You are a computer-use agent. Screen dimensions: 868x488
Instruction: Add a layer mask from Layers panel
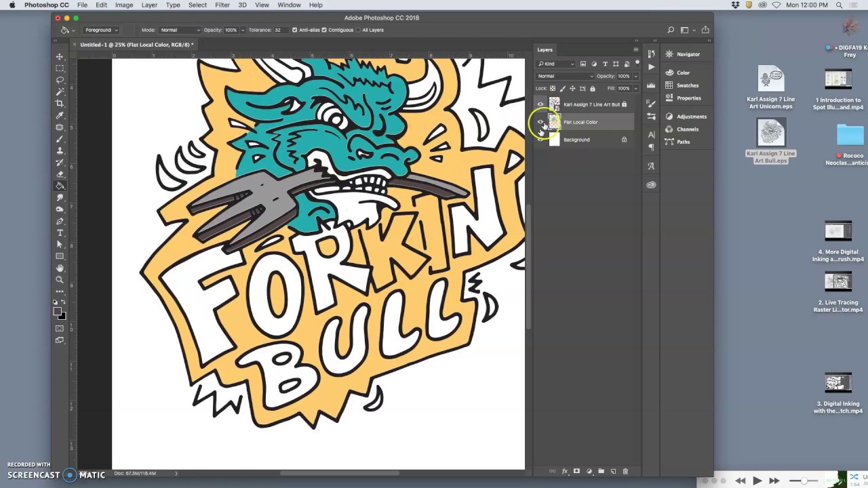click(x=576, y=471)
